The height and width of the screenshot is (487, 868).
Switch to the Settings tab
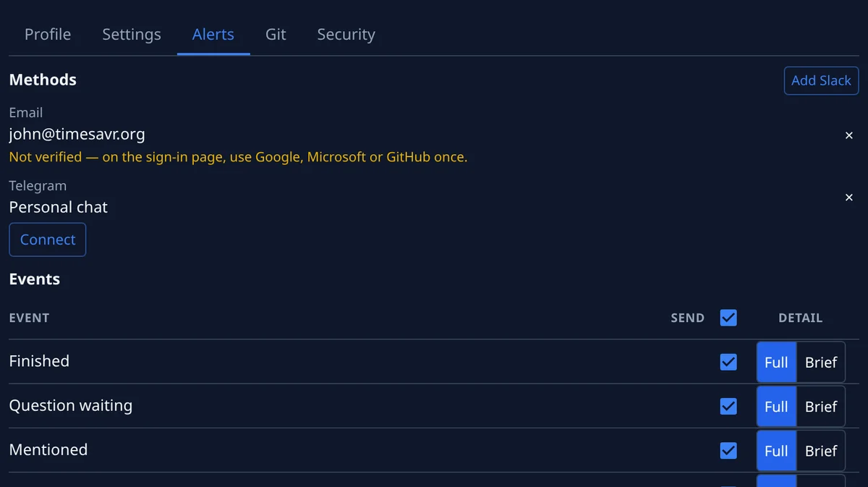[132, 34]
